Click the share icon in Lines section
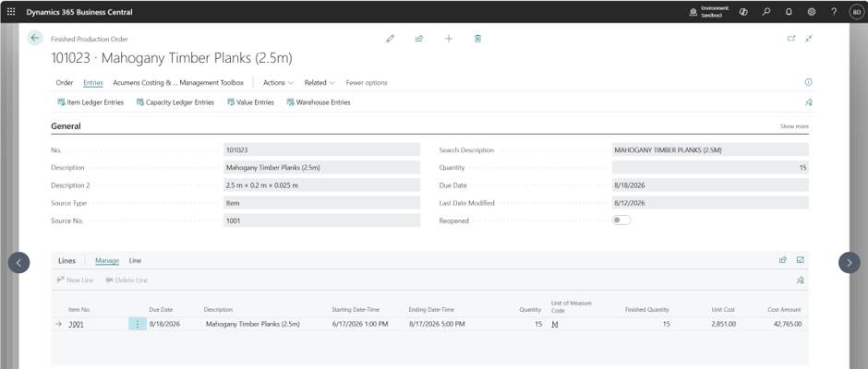Viewport: 868px width, 369px height. pyautogui.click(x=783, y=260)
